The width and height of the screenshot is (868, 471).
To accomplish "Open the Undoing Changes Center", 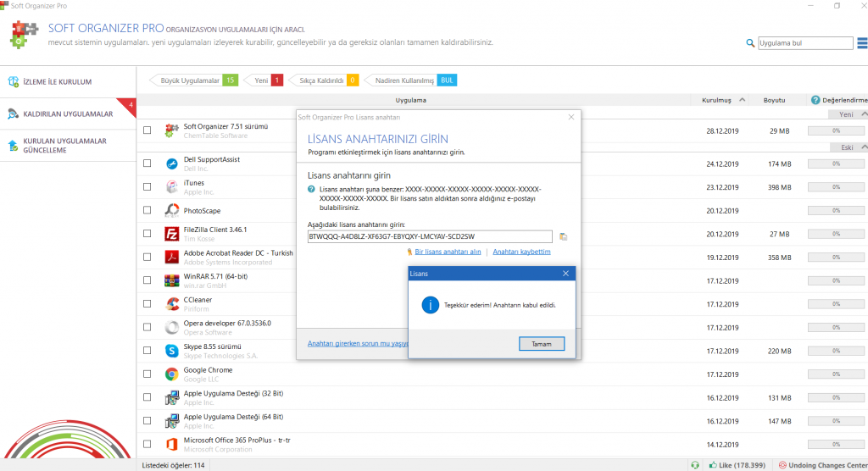I will [x=822, y=465].
